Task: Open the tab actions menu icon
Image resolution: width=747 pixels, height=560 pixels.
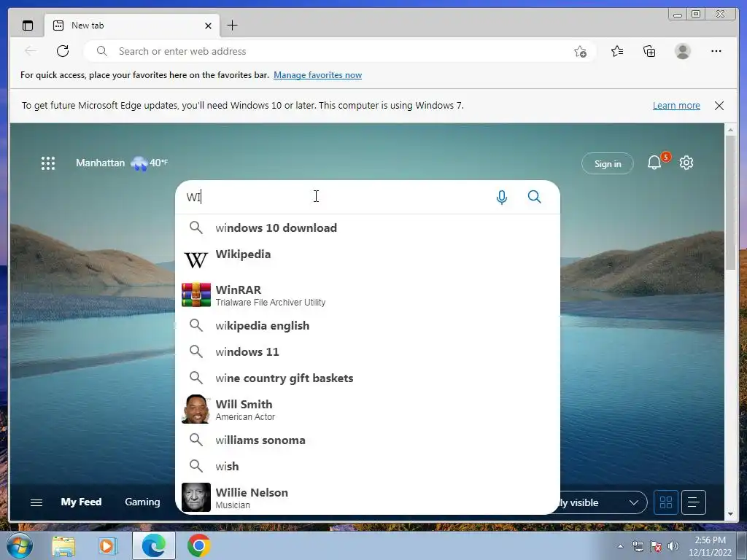Action: coord(28,26)
